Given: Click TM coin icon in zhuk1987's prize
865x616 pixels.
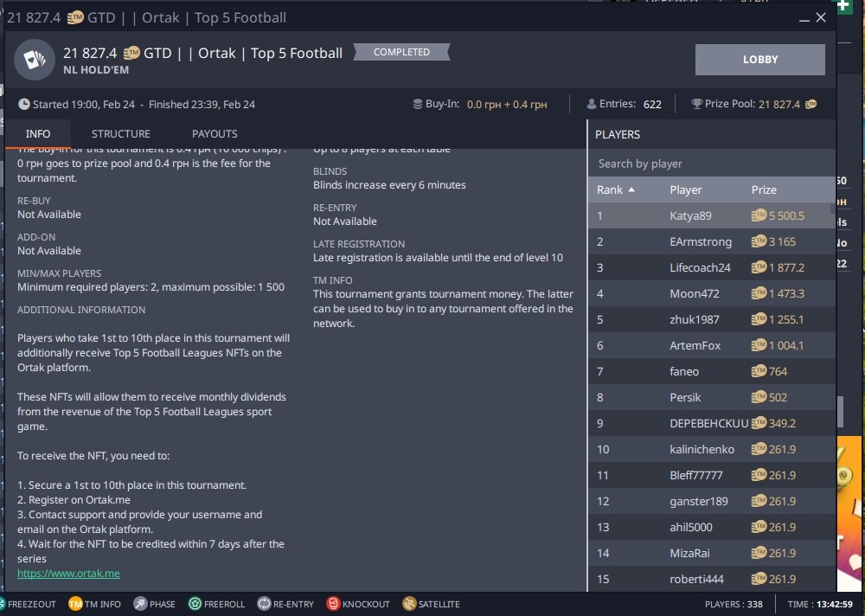Looking at the screenshot, I should (759, 319).
